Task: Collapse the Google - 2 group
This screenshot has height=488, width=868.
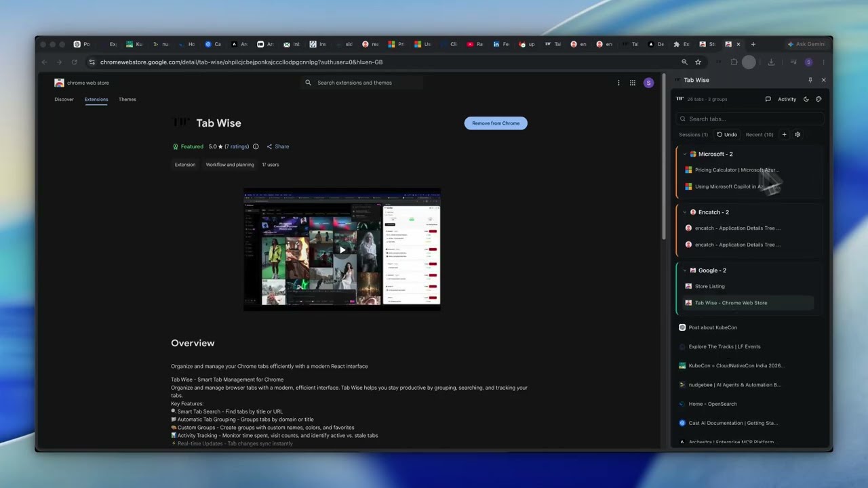Action: [685, 270]
